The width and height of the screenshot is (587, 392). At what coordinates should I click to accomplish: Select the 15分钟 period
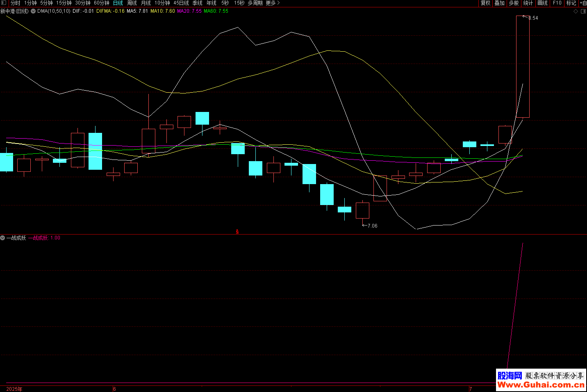pos(64,3)
